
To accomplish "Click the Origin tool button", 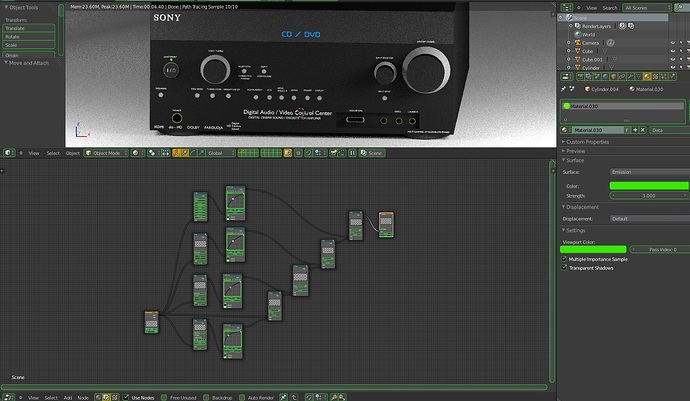I will click(29, 55).
